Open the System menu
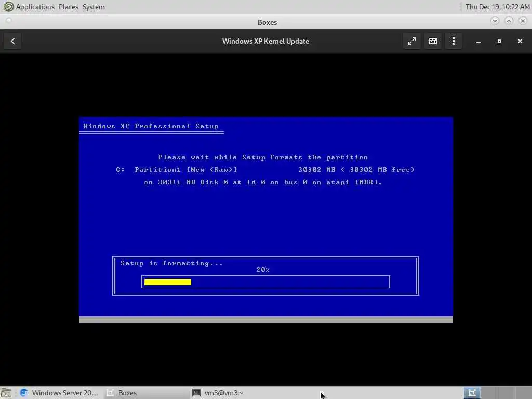This screenshot has width=532, height=399. (x=94, y=7)
